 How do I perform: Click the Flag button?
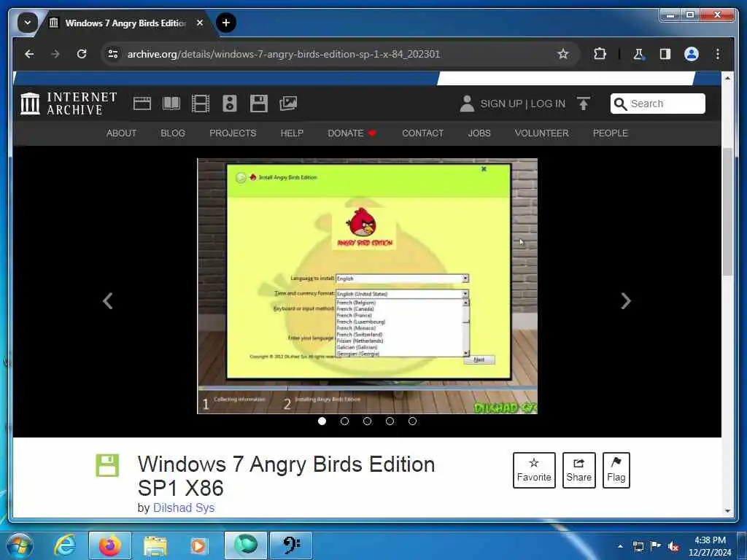(x=616, y=470)
